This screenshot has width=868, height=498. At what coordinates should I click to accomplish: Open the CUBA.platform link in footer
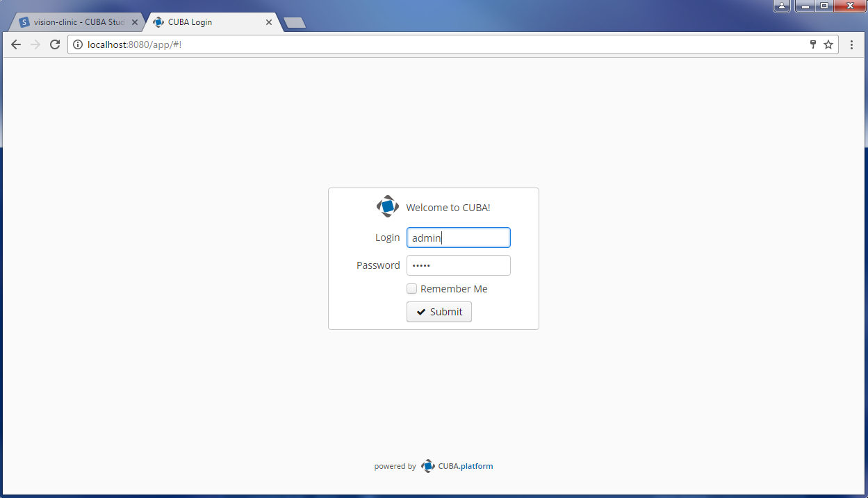[x=466, y=466]
